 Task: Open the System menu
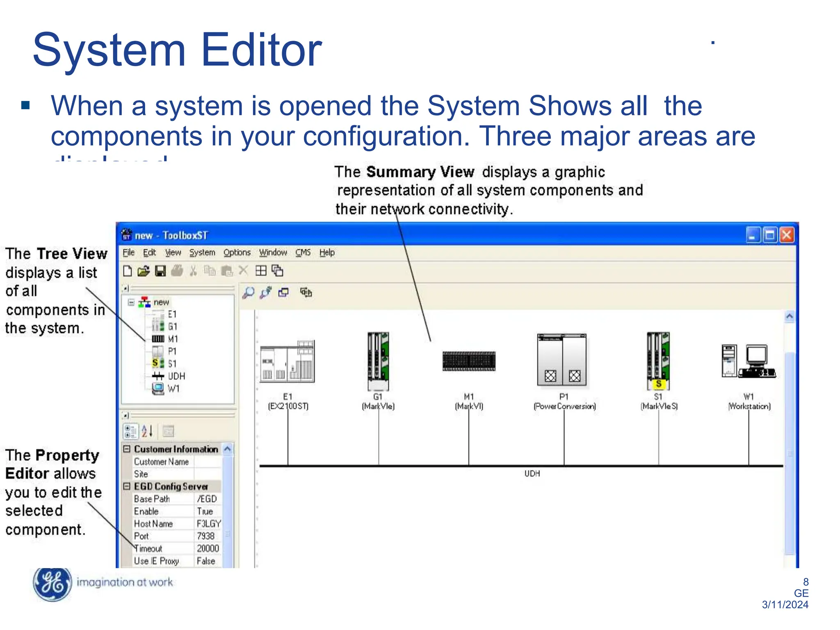click(202, 253)
